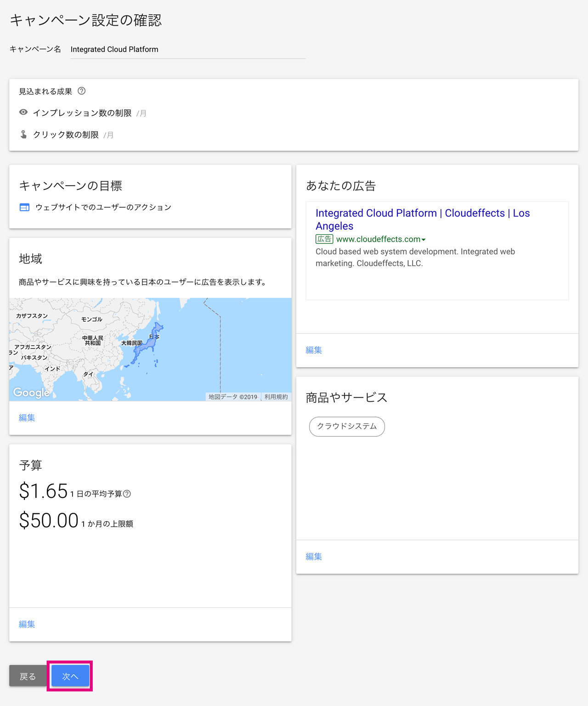Click the 1か月の上限額 label

click(107, 524)
